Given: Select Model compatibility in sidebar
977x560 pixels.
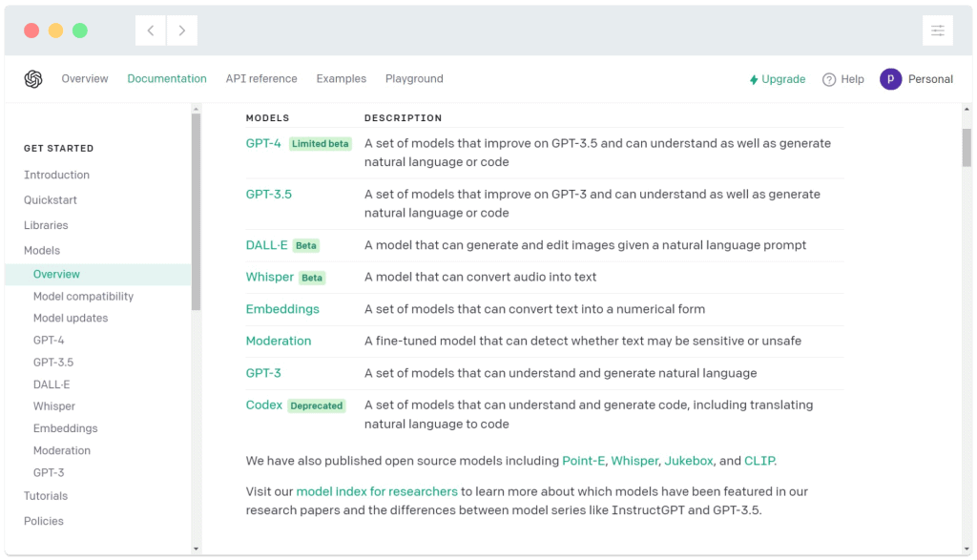Looking at the screenshot, I should pos(83,297).
